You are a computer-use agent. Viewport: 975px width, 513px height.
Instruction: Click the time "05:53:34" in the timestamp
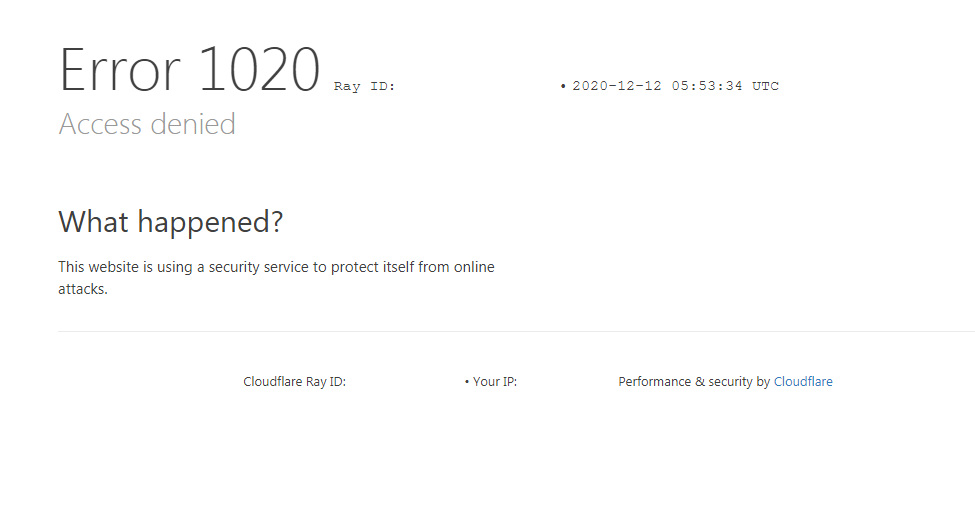707,86
